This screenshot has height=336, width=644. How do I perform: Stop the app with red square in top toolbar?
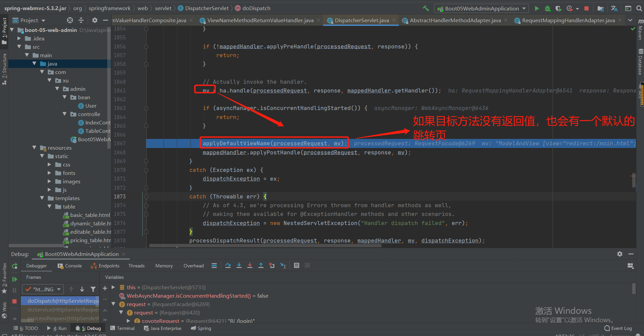[586, 8]
